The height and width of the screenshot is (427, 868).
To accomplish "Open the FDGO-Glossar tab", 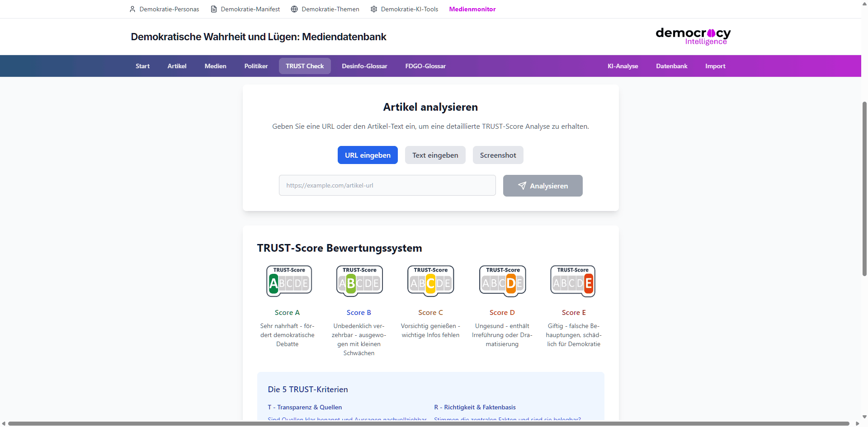I will (425, 66).
